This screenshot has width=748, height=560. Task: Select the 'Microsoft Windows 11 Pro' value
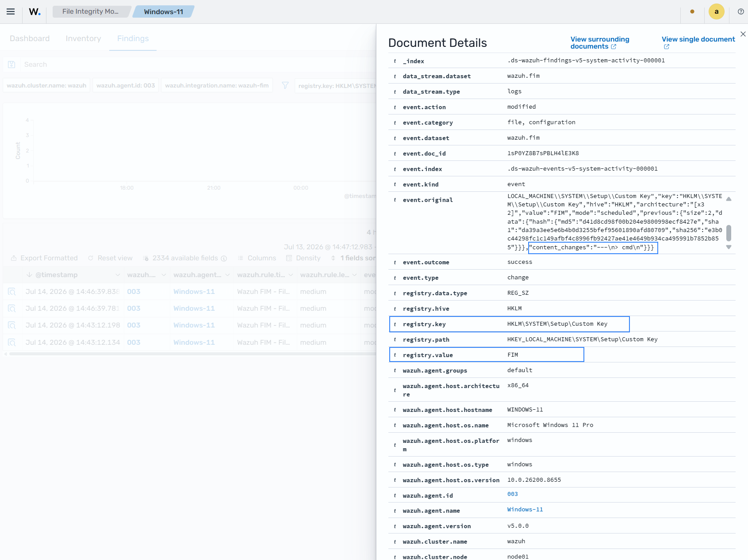coord(550,425)
